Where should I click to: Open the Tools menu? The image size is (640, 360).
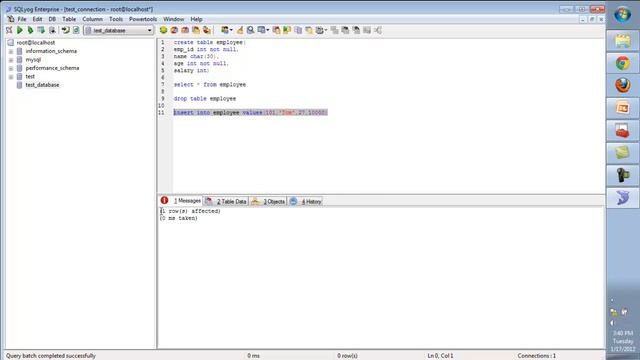point(116,19)
